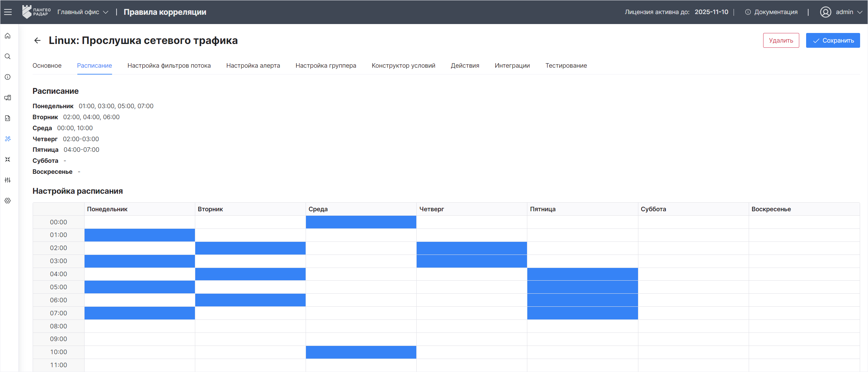
Task: Open the search icon in sidebar
Action: tap(8, 56)
